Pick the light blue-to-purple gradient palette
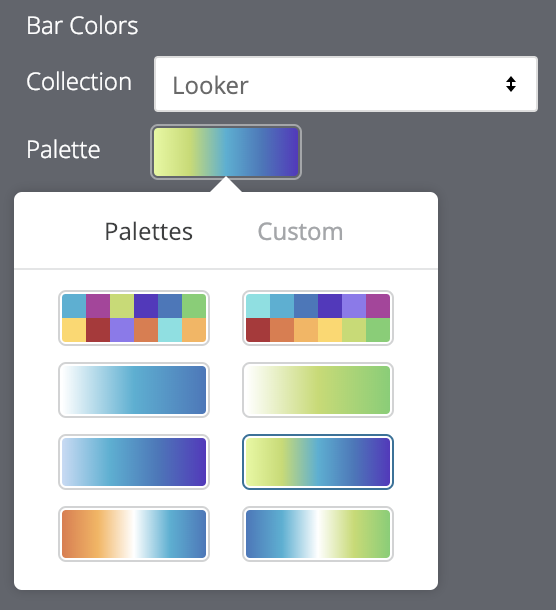Screen dimensions: 556x610 (134, 462)
